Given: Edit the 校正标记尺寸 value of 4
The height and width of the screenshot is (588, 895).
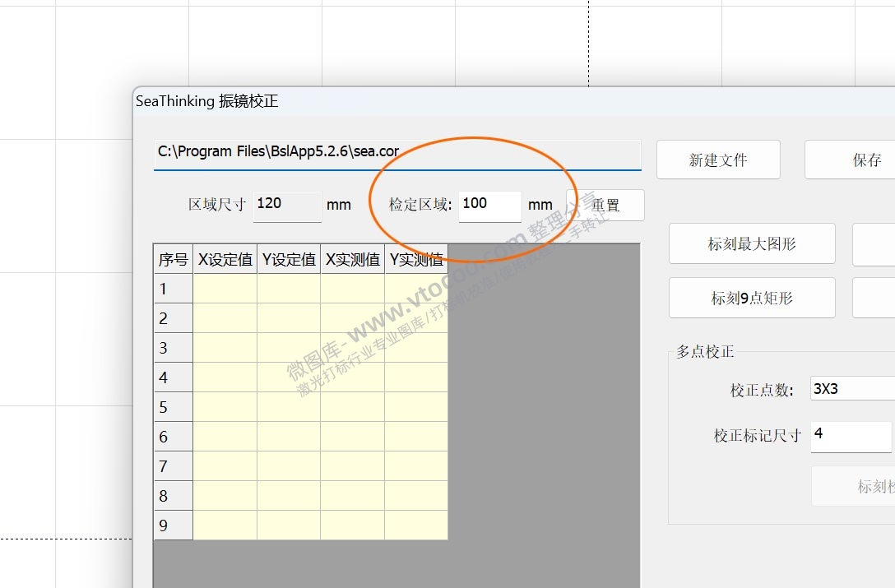Looking at the screenshot, I should coord(850,438).
